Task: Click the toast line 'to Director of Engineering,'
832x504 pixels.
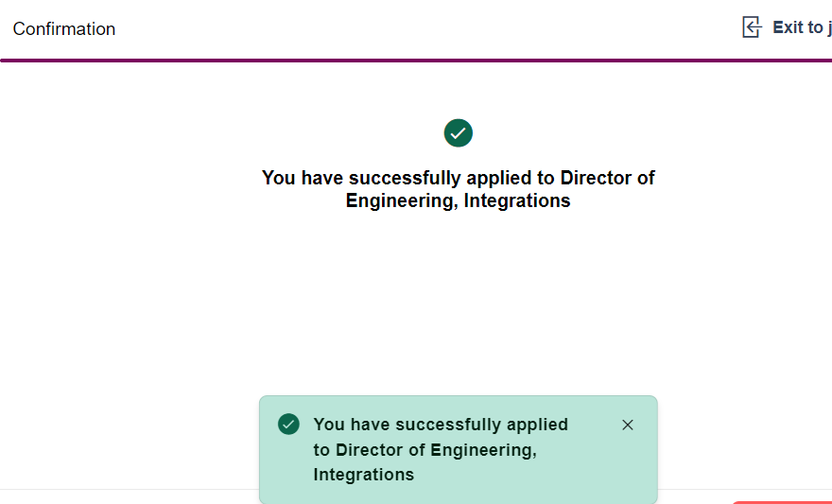Action: pos(425,450)
